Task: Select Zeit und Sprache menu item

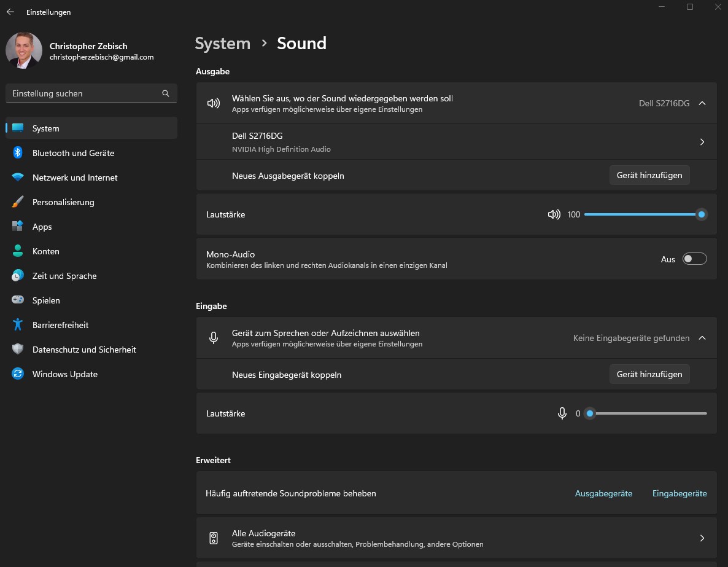Action: [64, 276]
